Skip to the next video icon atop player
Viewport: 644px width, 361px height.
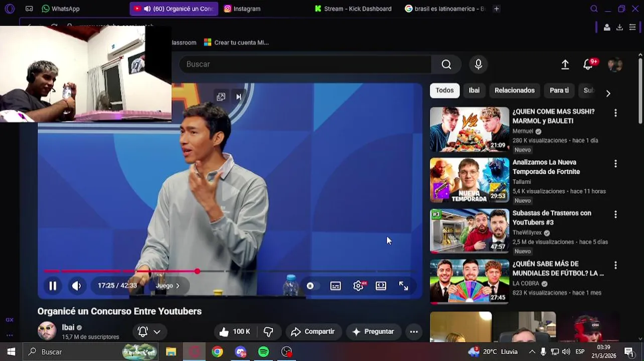[x=239, y=97]
